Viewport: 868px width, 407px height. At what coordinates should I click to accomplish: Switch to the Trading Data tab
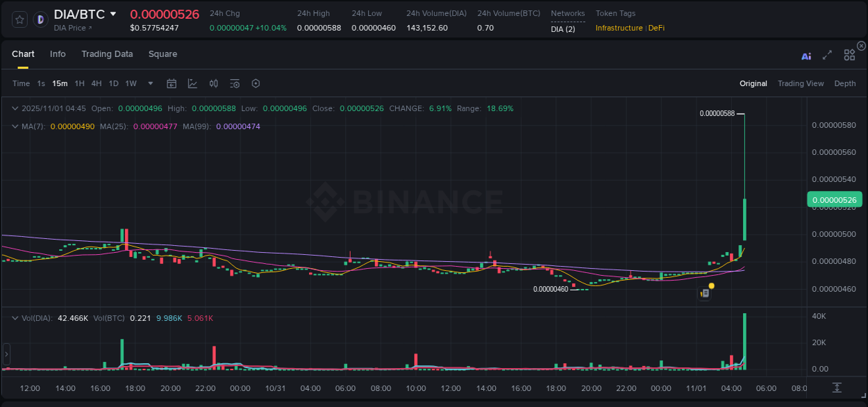coord(107,54)
